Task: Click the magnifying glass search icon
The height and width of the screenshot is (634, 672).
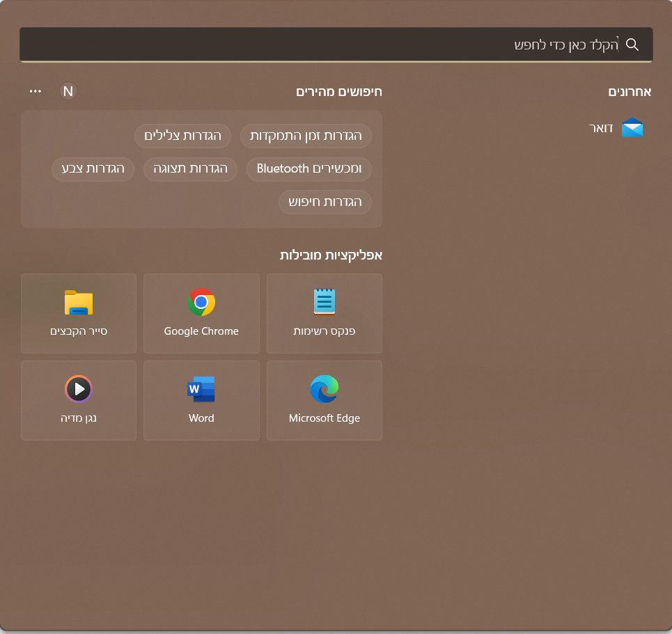Action: pyautogui.click(x=632, y=45)
